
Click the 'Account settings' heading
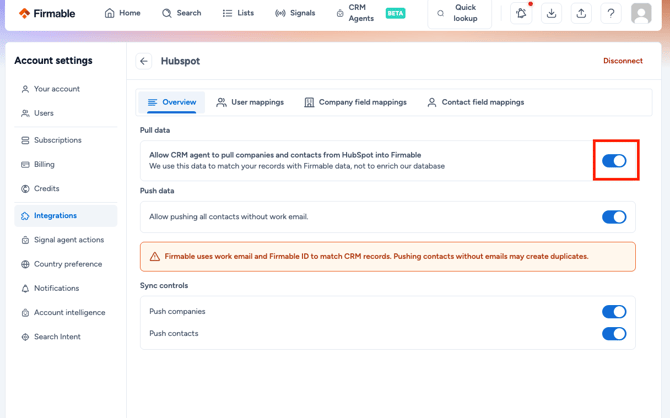[53, 61]
